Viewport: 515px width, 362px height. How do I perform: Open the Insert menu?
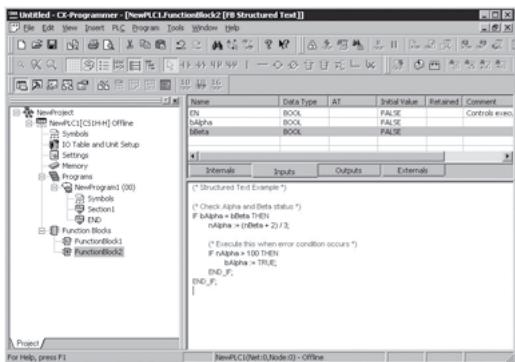[95, 28]
